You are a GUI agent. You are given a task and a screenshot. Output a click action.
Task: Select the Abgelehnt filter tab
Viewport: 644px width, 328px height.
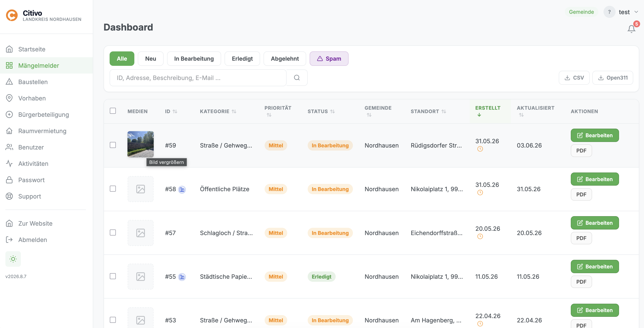[x=285, y=59]
